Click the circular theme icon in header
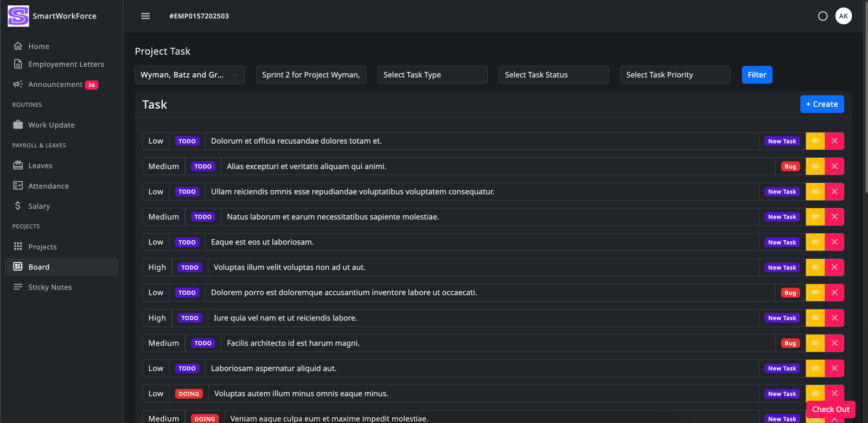The image size is (868, 423). tap(822, 16)
